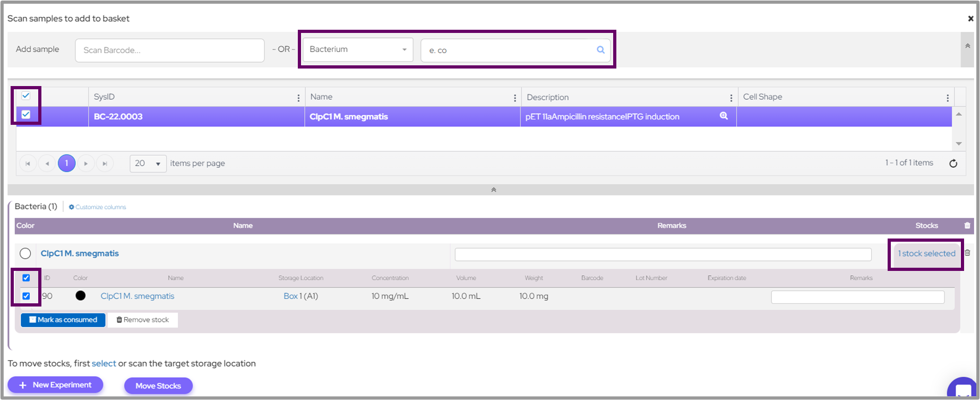
Task: Click the search magnifier icon in the name field
Action: pyautogui.click(x=600, y=50)
